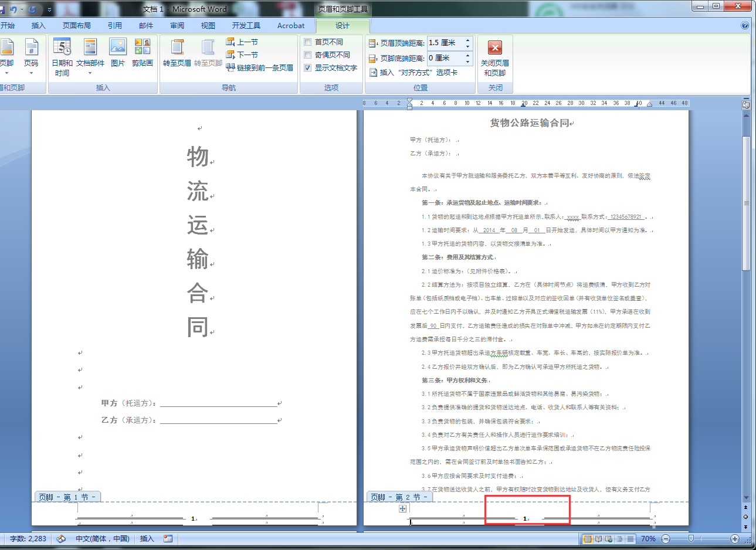The width and height of the screenshot is (756, 550).
Task: Toggle Link to Previous header (链接到前一条页眉)
Action: 260,67
